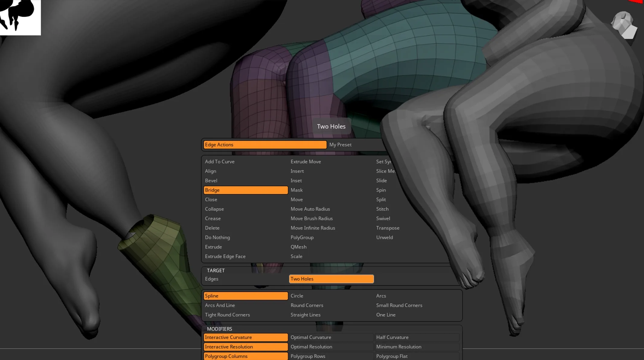The height and width of the screenshot is (360, 644).
Task: Select the Crease action
Action: coord(213,218)
